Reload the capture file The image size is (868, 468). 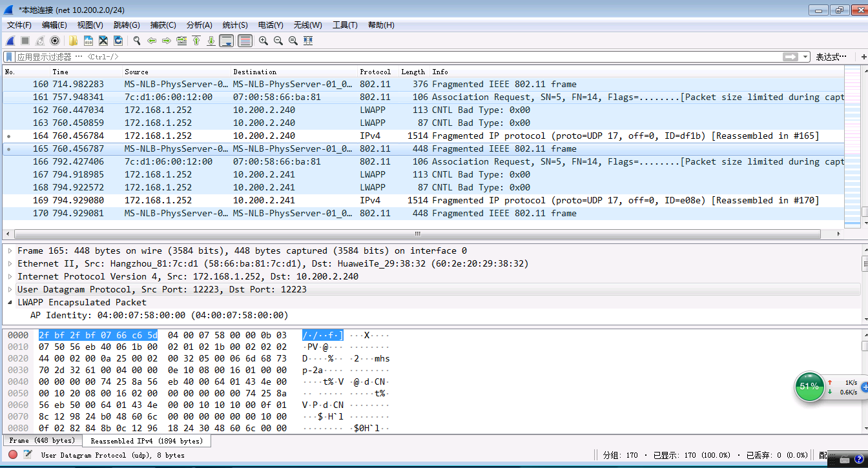pos(118,41)
